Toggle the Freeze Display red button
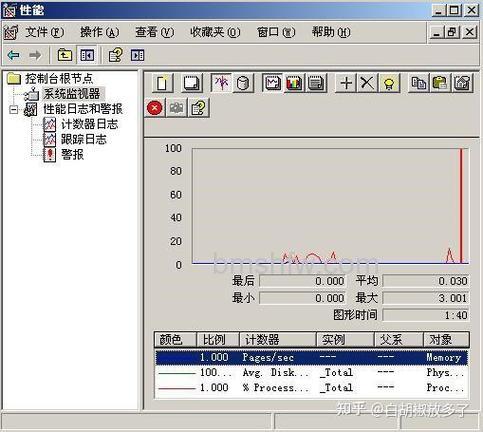This screenshot has height=432, width=483. (x=155, y=108)
